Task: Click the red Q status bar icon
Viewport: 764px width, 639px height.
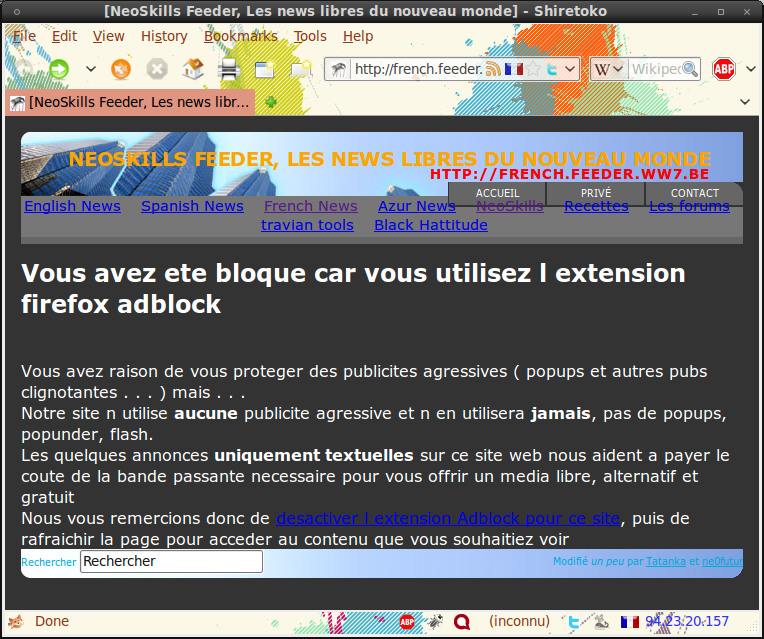Action: tap(461, 621)
